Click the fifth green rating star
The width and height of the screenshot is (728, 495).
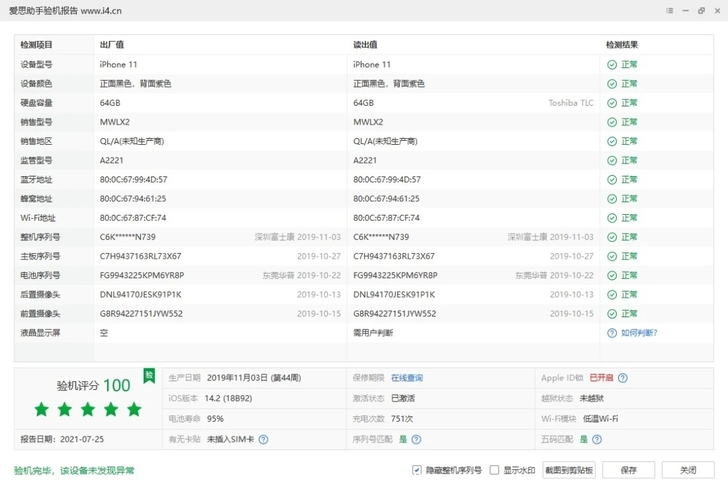(x=134, y=410)
